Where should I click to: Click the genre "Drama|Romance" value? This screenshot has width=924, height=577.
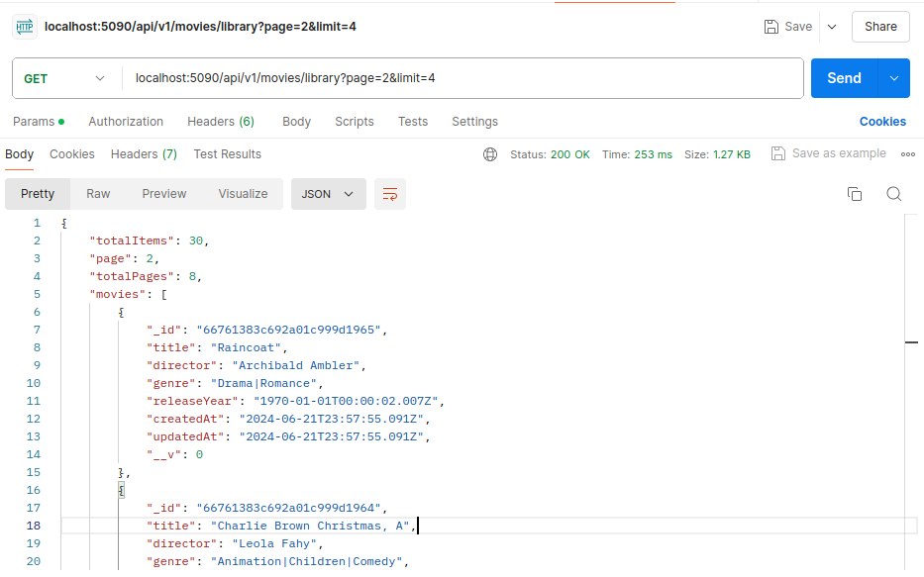263,383
